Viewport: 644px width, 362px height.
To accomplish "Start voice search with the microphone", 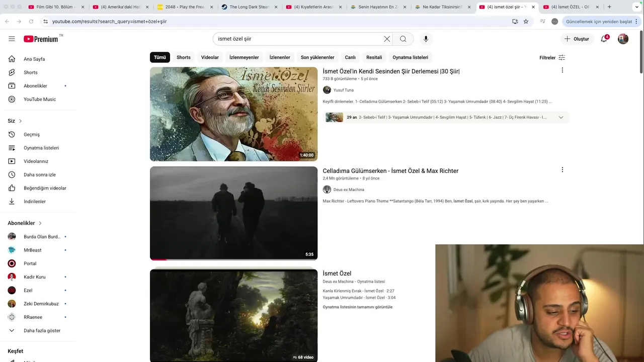I will pos(426,39).
